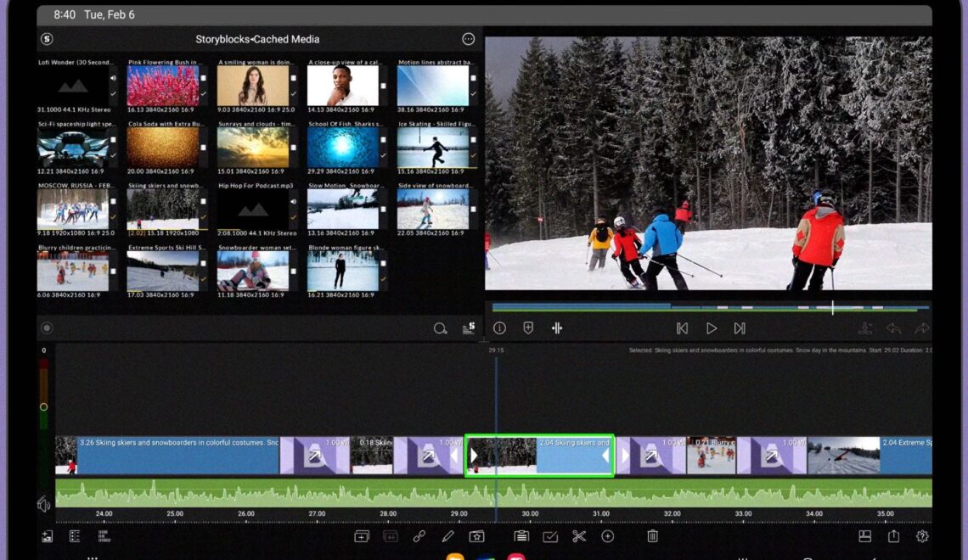The width and height of the screenshot is (968, 560).
Task: Open the pencil clip editor tool
Action: (x=447, y=536)
